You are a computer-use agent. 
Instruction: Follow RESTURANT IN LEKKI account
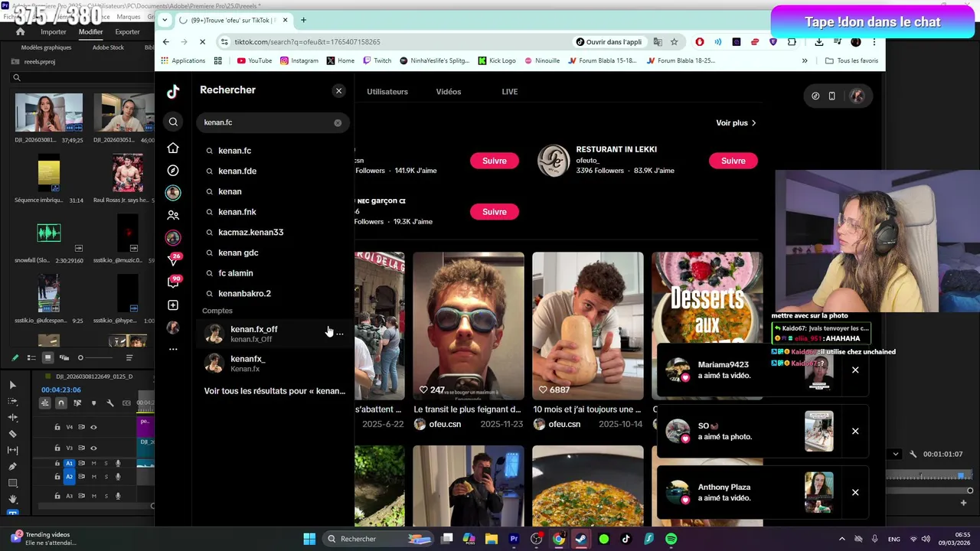click(x=733, y=161)
